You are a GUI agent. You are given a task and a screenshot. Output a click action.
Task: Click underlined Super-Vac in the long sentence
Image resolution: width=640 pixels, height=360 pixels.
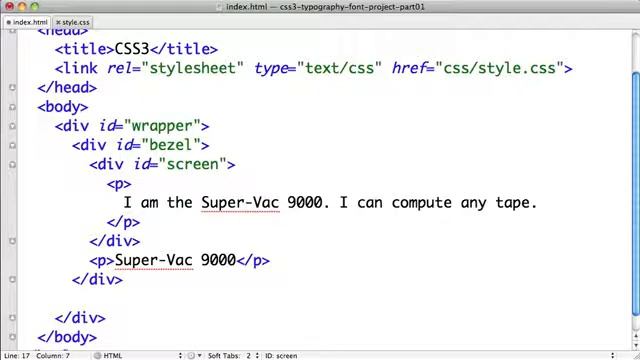pyautogui.click(x=240, y=203)
